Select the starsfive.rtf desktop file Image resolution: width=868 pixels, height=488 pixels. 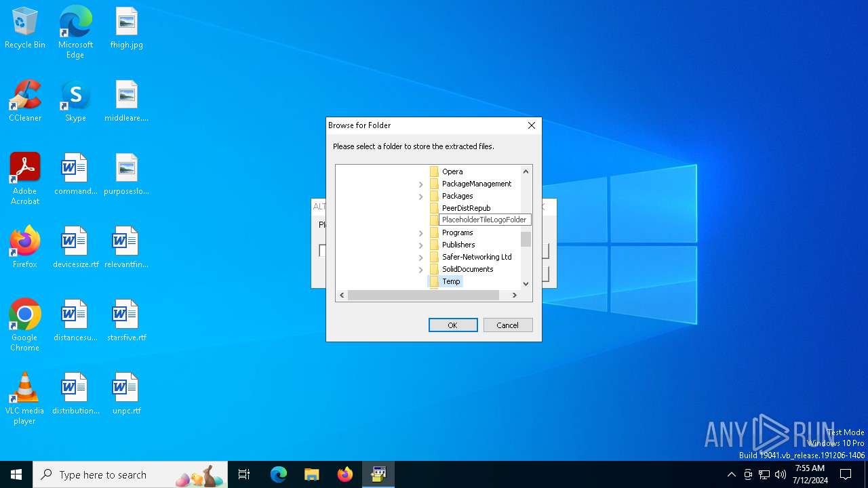[127, 321]
